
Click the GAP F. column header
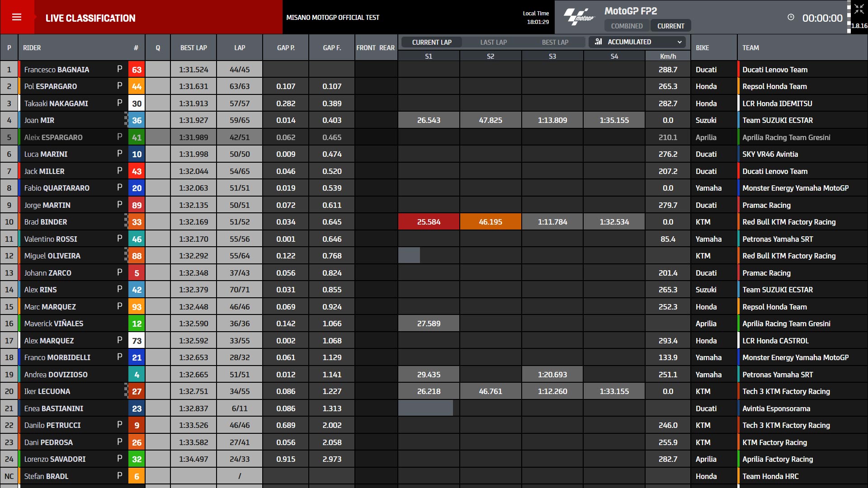click(332, 47)
